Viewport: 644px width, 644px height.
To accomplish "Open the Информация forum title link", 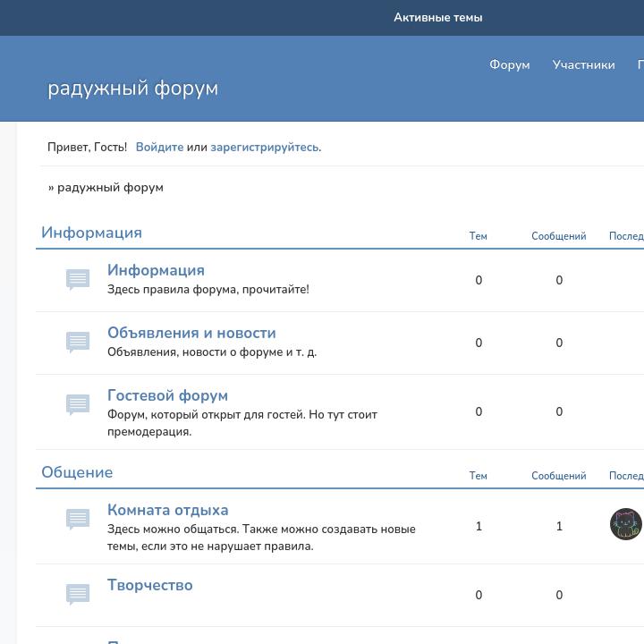I will coord(156,270).
